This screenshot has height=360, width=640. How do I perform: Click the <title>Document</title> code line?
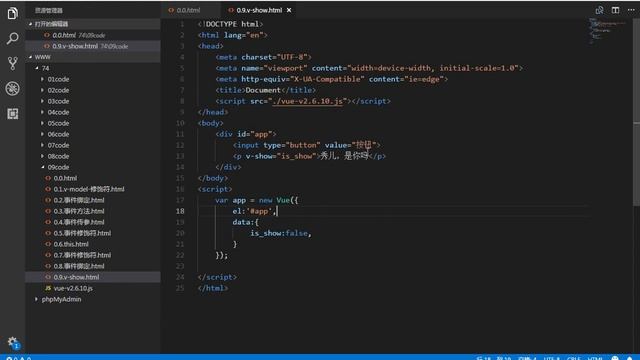(266, 90)
